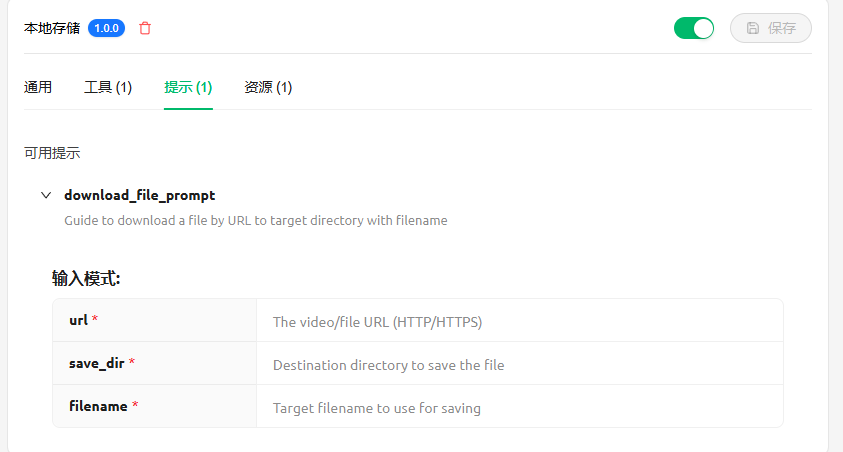
Task: Click the save_dir parameter row
Action: pyautogui.click(x=418, y=363)
